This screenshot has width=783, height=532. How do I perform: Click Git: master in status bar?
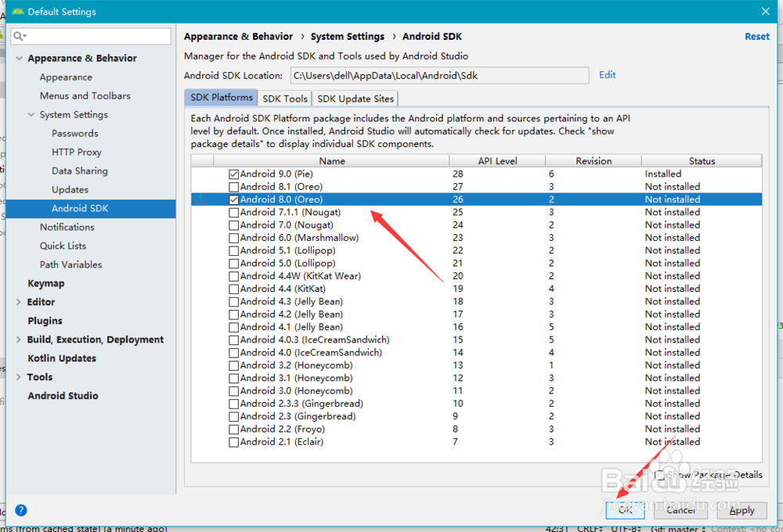(678, 529)
